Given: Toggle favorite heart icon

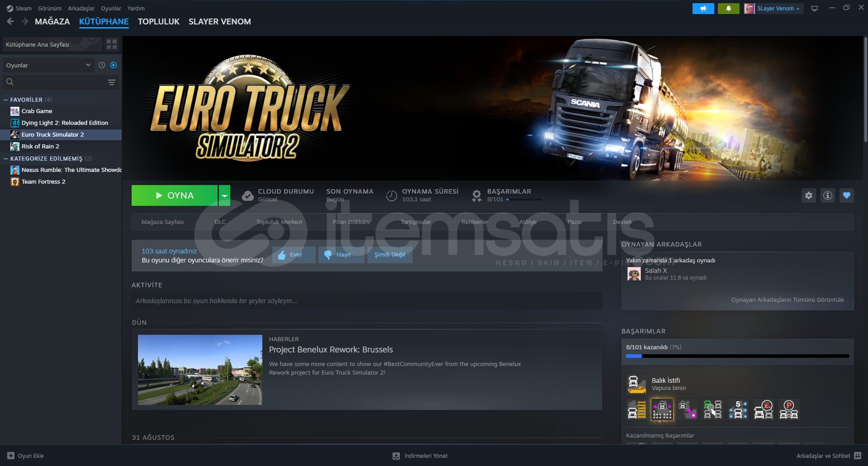Looking at the screenshot, I should coord(847,195).
